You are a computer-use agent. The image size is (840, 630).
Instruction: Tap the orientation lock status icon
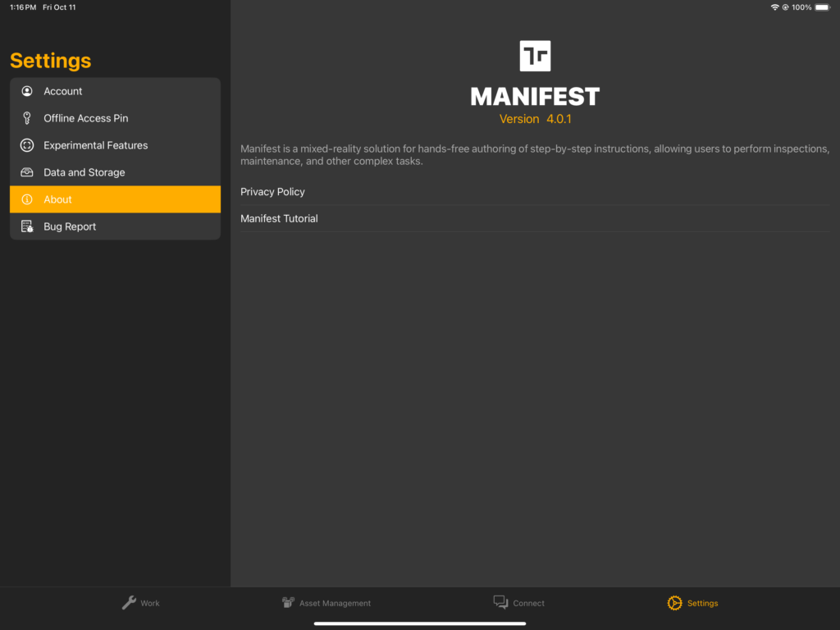[785, 7]
